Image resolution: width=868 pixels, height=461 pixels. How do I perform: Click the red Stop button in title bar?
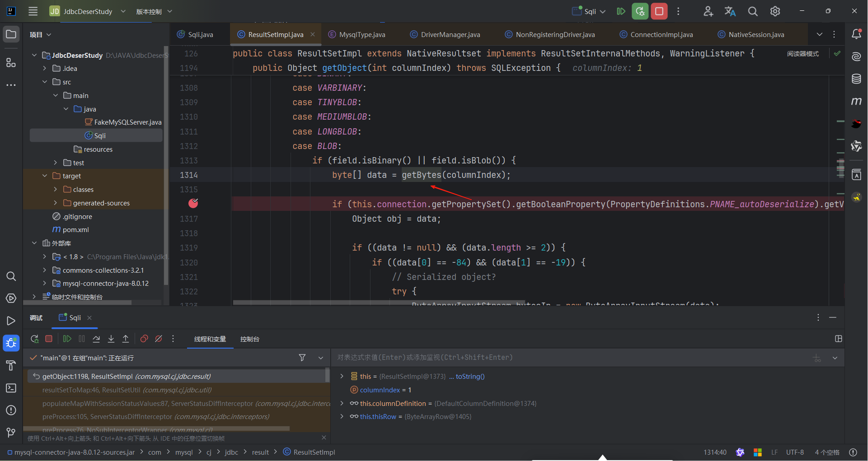point(659,11)
